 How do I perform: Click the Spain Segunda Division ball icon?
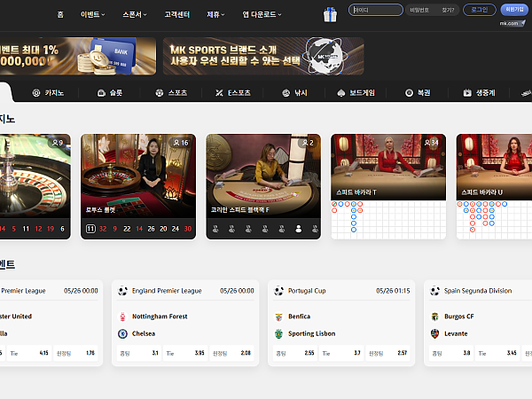(x=434, y=291)
